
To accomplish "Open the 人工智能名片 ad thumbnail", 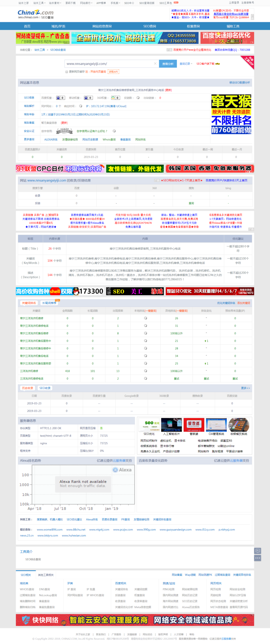I will coord(171,425).
